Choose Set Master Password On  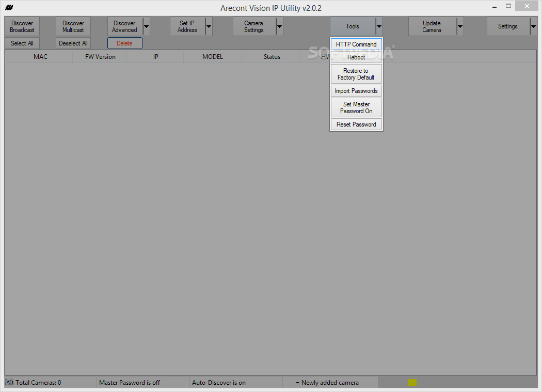(356, 107)
